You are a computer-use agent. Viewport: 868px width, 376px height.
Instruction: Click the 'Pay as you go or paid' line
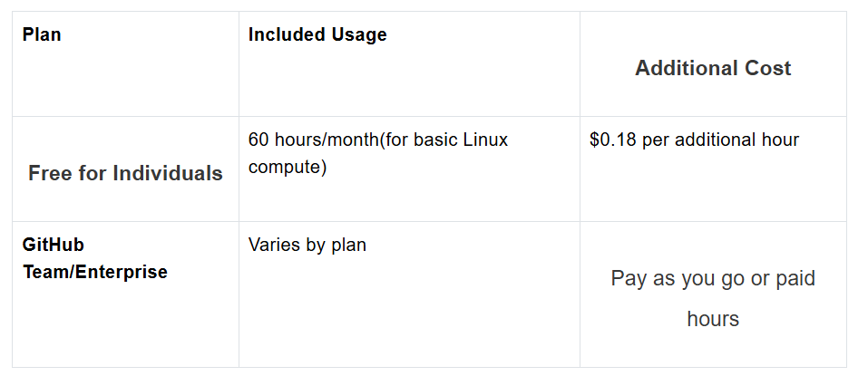pyautogui.click(x=713, y=278)
